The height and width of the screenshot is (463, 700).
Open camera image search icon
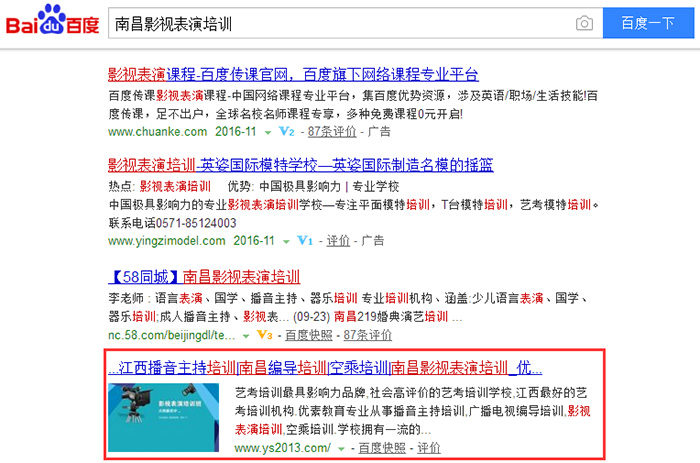(x=585, y=23)
